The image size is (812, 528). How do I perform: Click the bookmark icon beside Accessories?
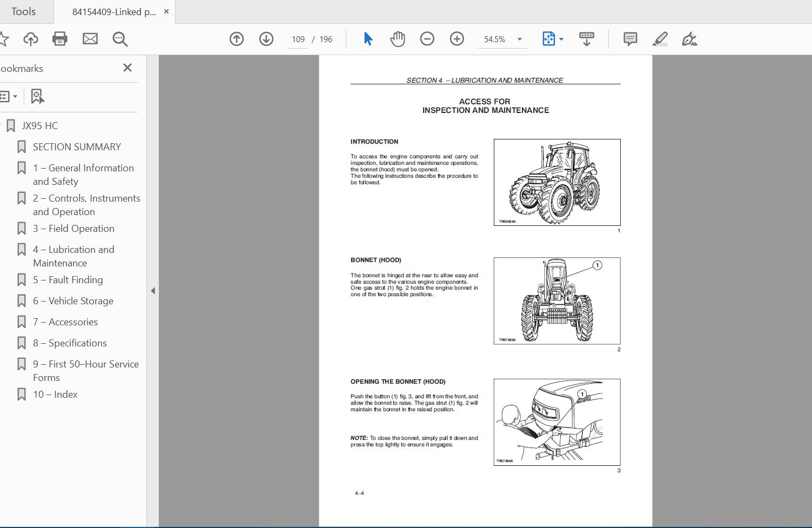pyautogui.click(x=22, y=322)
